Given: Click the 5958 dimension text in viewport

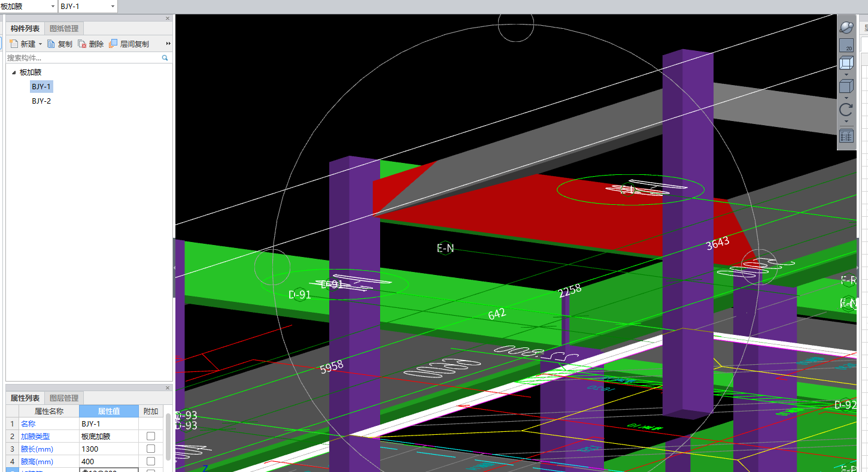Looking at the screenshot, I should pos(332,367).
